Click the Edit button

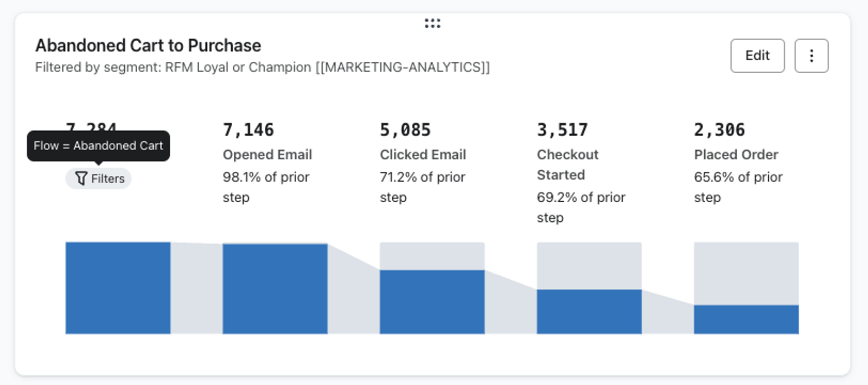[x=757, y=56]
